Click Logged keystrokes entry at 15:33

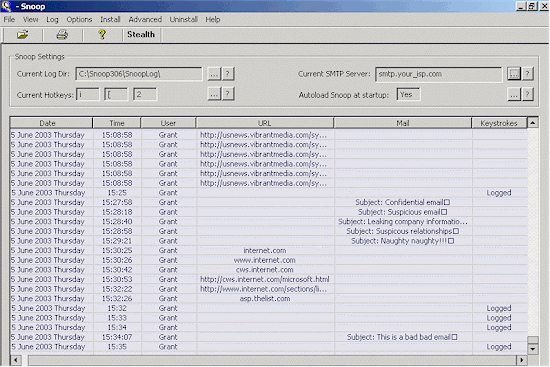coord(499,318)
